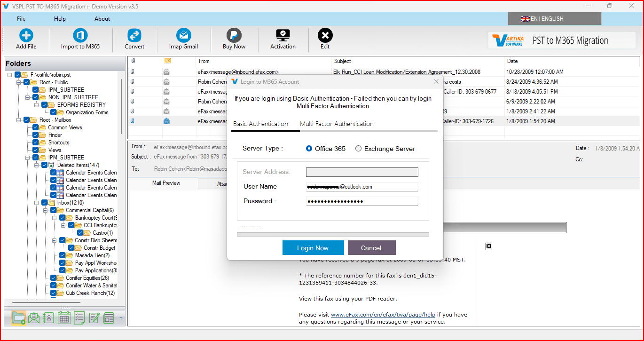Open the About menu
The image size is (644, 341).
pyautogui.click(x=102, y=19)
